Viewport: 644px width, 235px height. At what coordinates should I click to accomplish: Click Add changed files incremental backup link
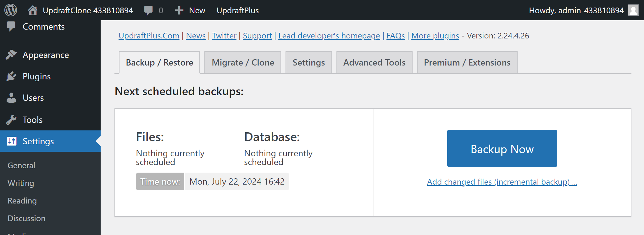tap(502, 182)
